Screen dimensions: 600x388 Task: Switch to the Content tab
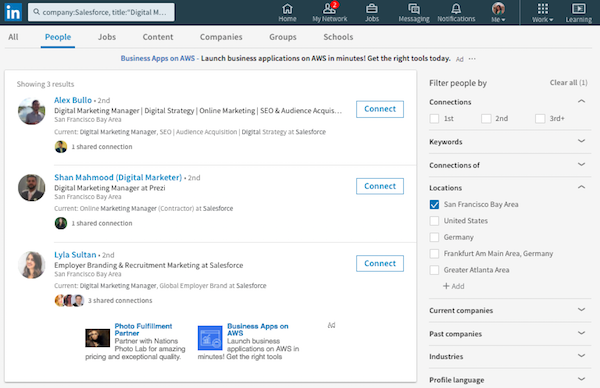pos(158,37)
